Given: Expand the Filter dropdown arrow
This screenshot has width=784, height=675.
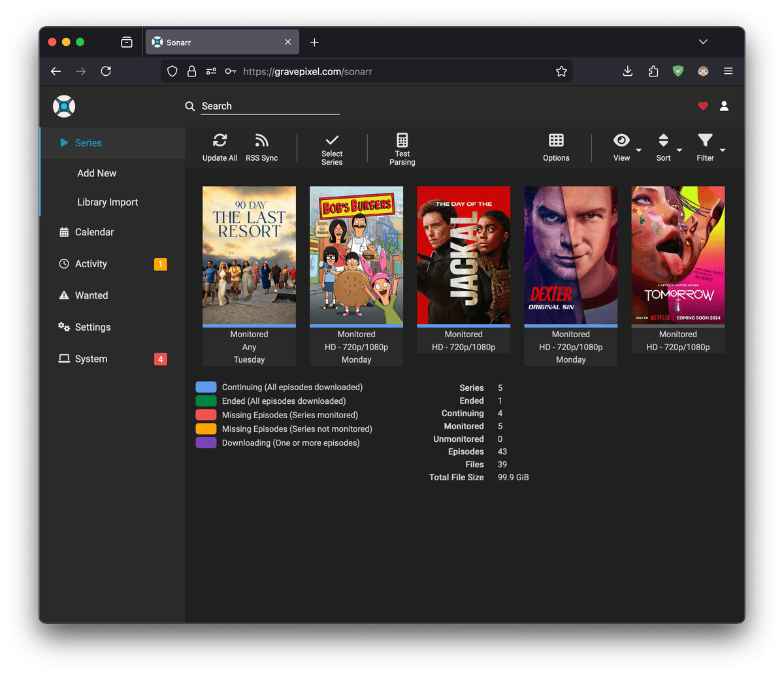Looking at the screenshot, I should click(723, 150).
